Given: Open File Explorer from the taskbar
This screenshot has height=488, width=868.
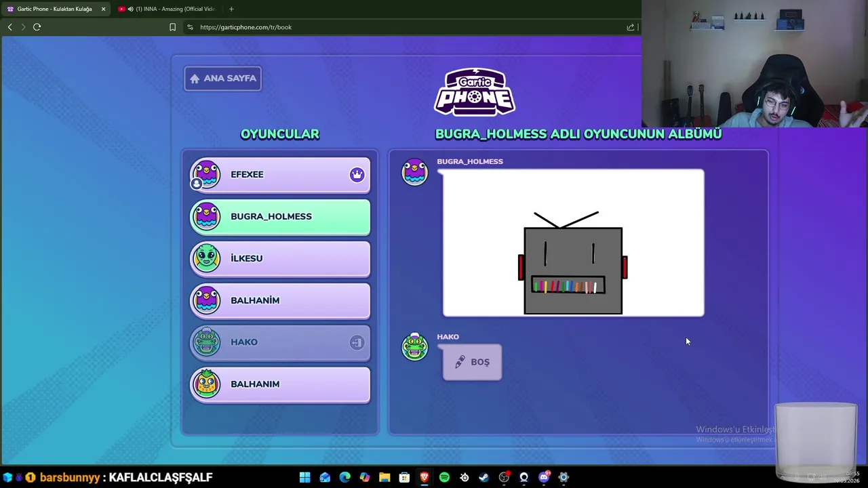Looking at the screenshot, I should click(x=384, y=477).
